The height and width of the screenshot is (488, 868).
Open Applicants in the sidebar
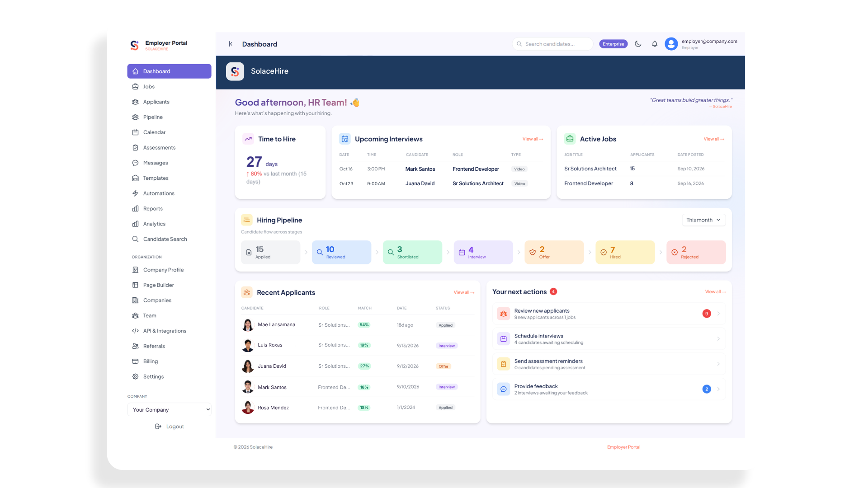pos(169,102)
